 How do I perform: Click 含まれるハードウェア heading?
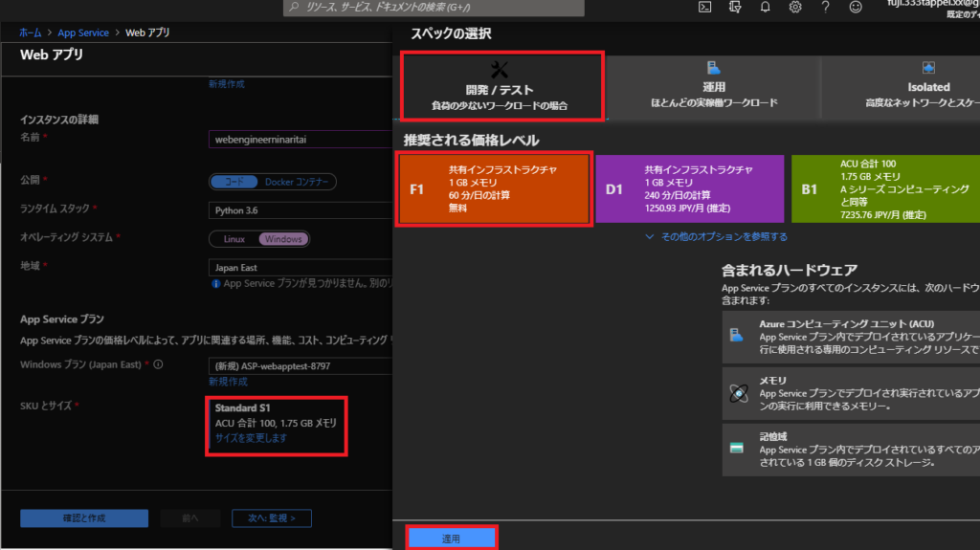789,270
